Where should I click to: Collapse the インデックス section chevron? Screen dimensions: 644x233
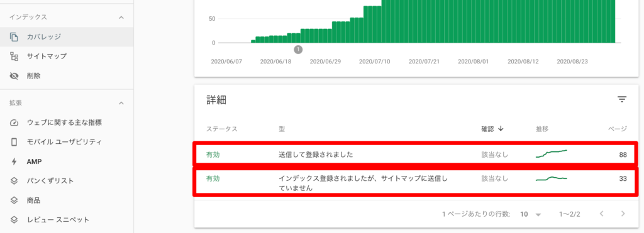[121, 18]
